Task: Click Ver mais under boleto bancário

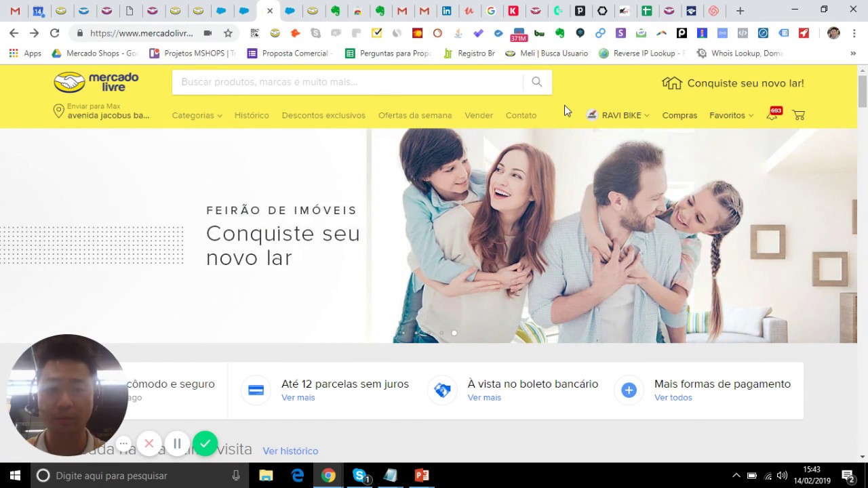Action: pos(484,398)
